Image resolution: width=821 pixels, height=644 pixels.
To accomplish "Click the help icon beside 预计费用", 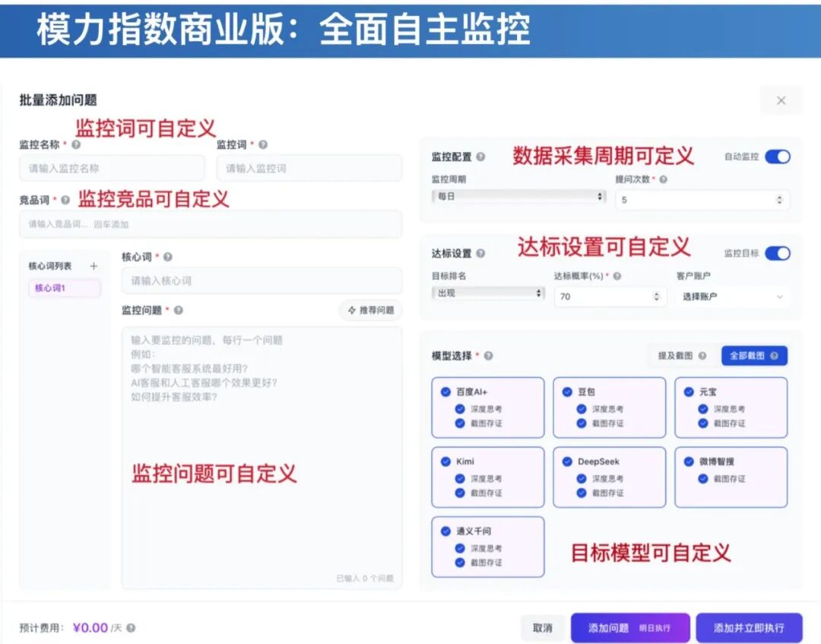I will pyautogui.click(x=131, y=628).
